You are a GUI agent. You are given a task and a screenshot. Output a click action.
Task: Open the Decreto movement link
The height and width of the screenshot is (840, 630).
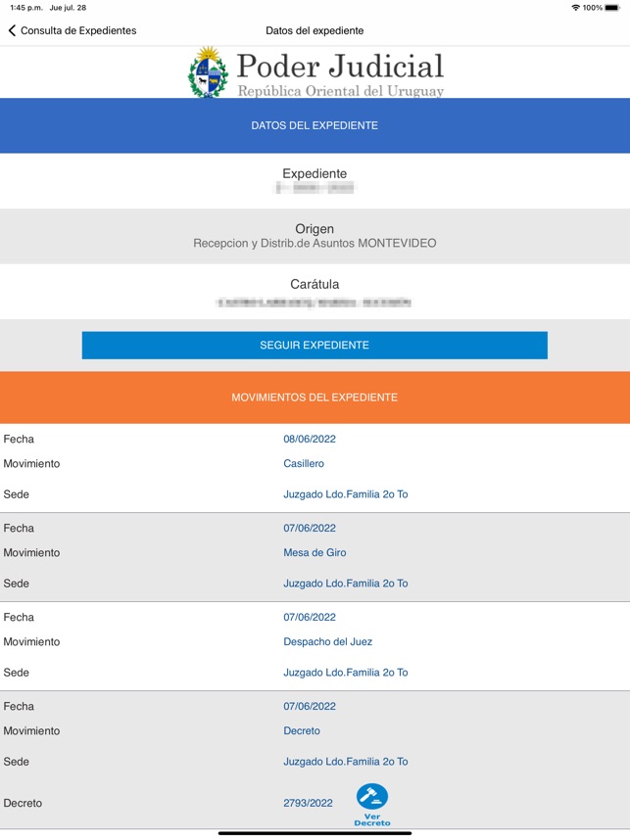click(x=302, y=730)
